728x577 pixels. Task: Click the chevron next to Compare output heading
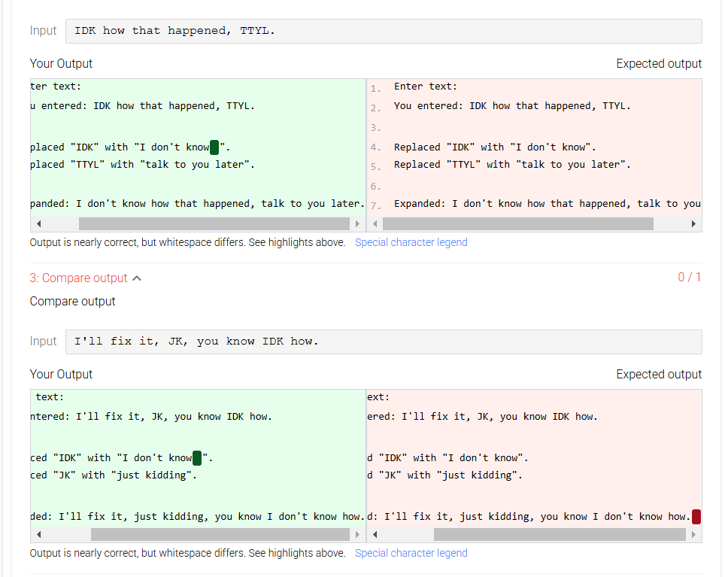136,277
